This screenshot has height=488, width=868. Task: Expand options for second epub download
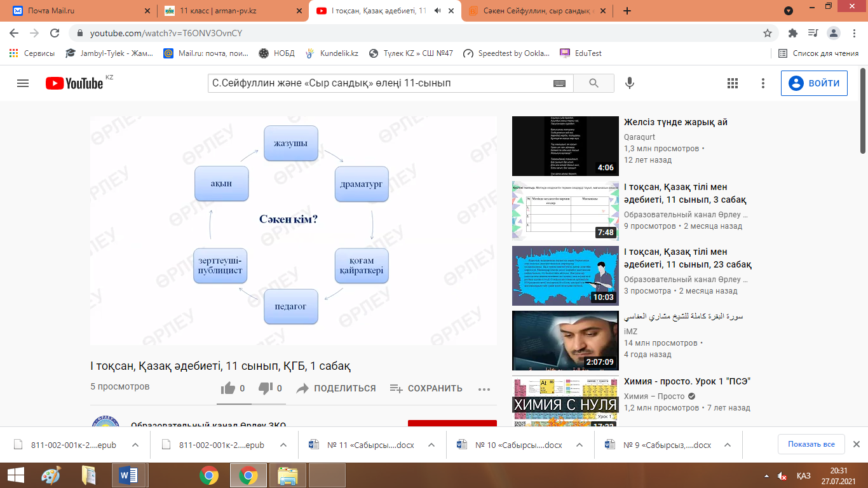283,445
